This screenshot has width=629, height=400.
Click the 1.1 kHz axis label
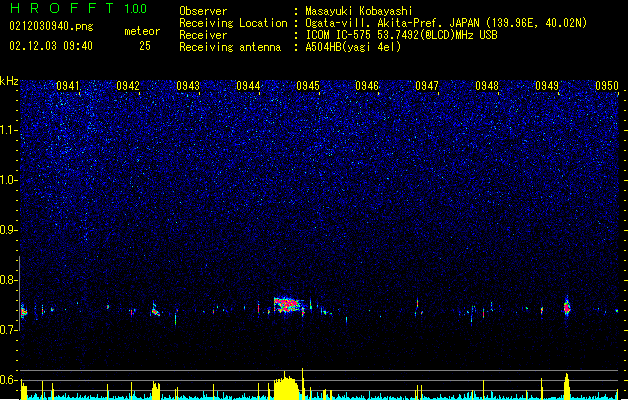(9, 130)
